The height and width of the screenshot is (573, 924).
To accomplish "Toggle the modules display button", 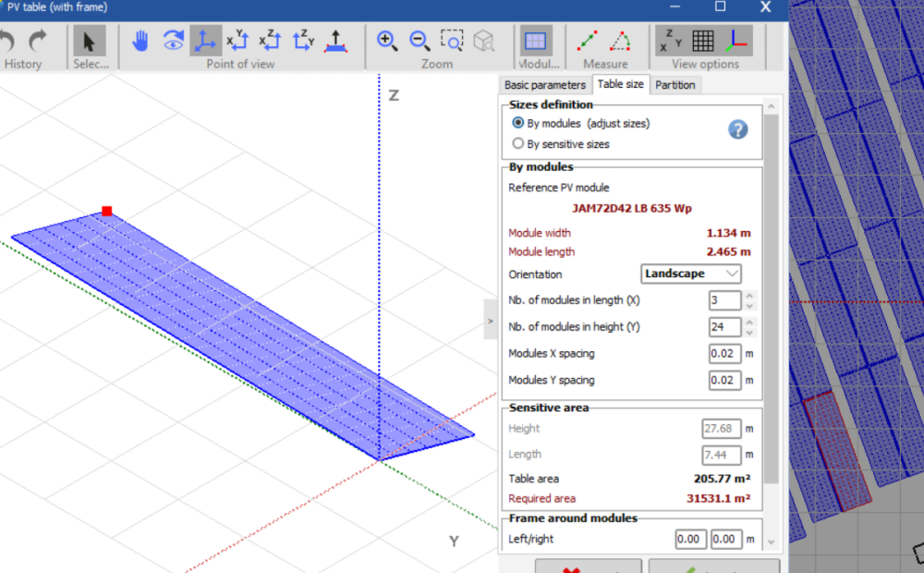I will coord(534,41).
